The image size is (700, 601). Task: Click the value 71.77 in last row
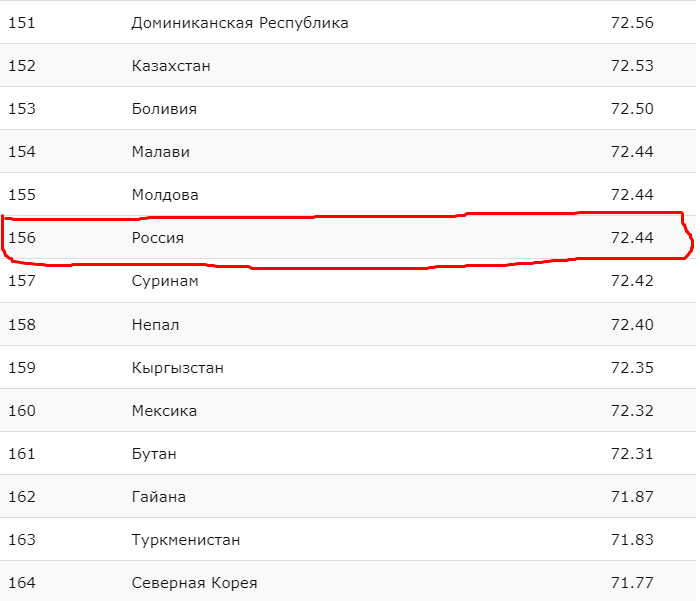coord(632,583)
